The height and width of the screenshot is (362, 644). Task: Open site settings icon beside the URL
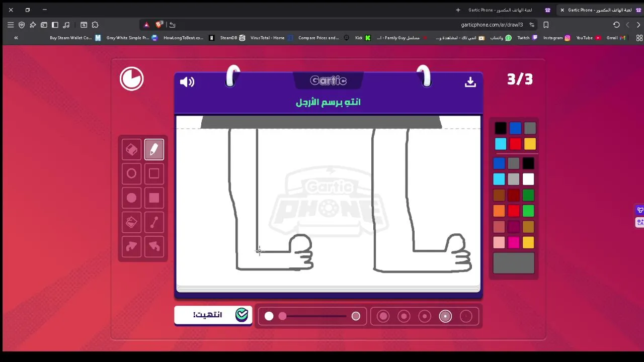tap(532, 25)
